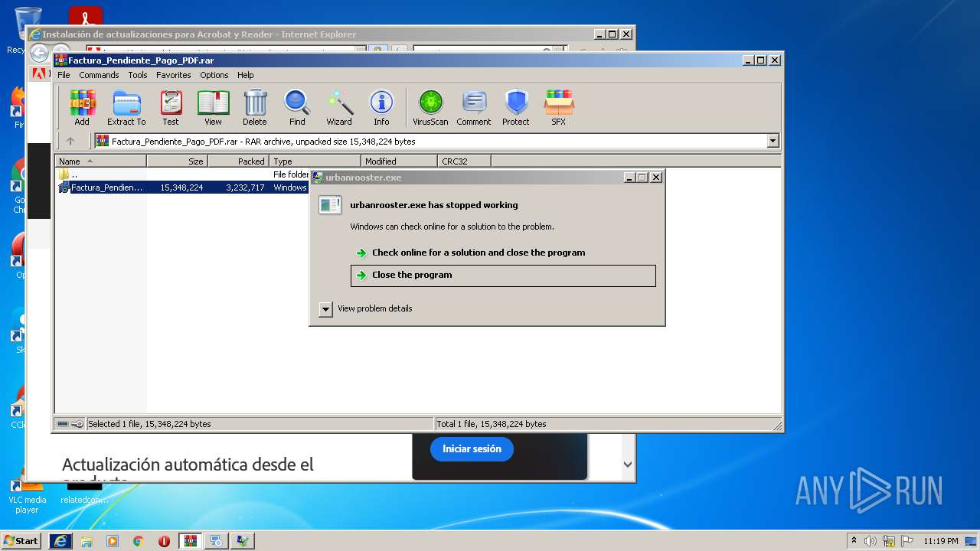Click the volume speaker tray icon
Screen dimensions: 980x551
coord(871,541)
